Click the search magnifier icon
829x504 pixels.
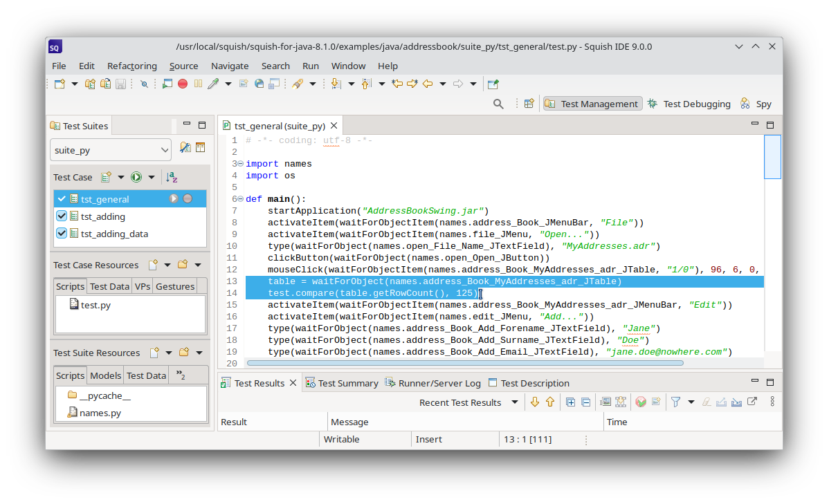point(498,104)
